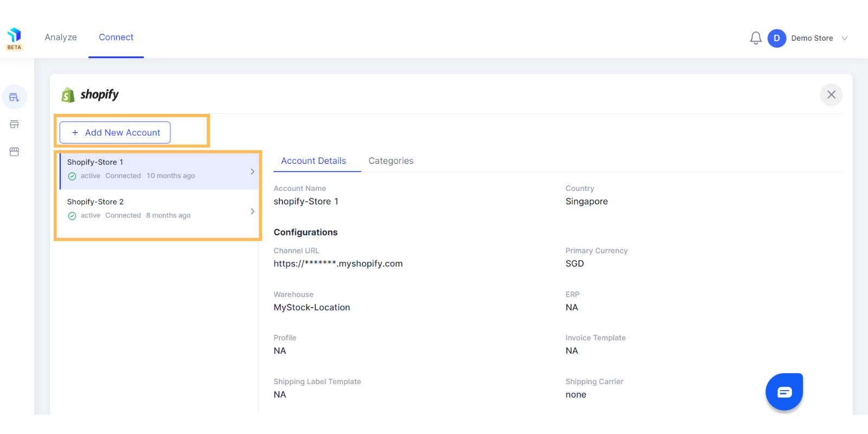Open the chat support widget
The image size is (868, 434).
pos(784,392)
